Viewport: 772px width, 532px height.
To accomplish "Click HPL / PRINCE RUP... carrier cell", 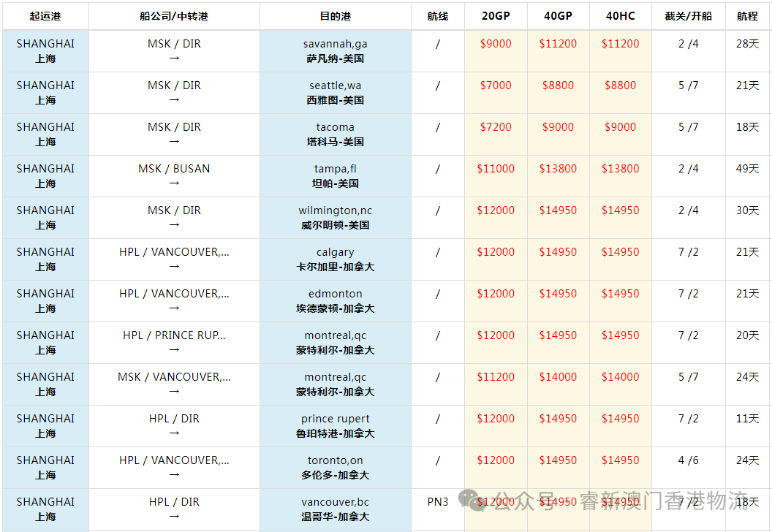I will 174,343.
